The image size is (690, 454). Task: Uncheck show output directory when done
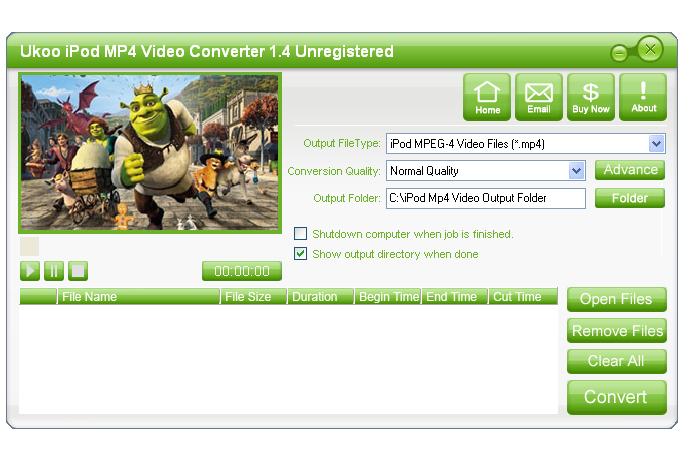tap(301, 254)
